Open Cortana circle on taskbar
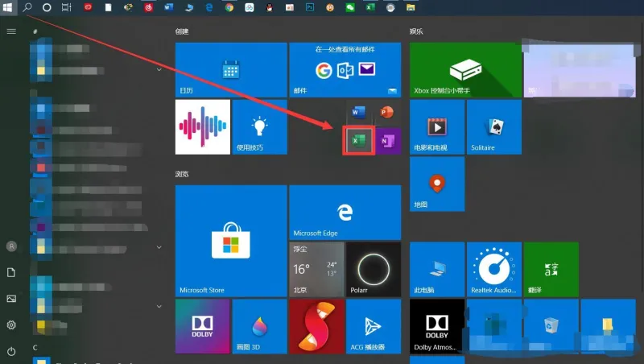 (47, 7)
